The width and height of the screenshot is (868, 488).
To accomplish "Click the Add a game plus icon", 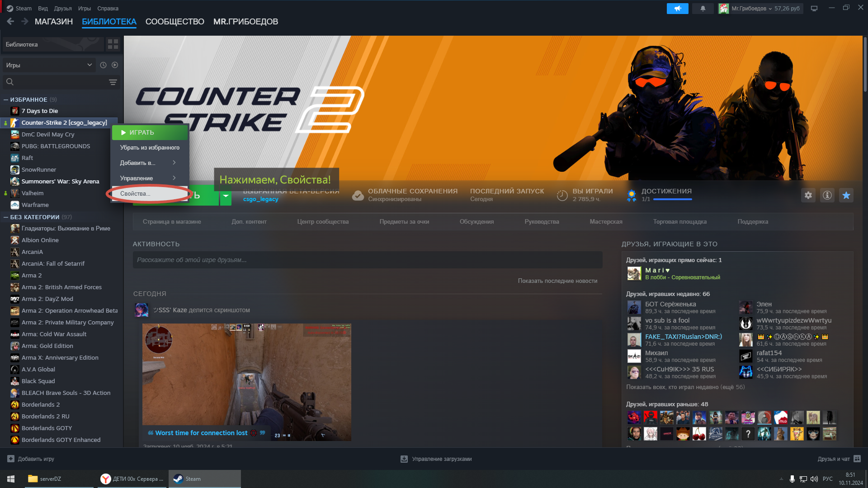I will (x=11, y=459).
